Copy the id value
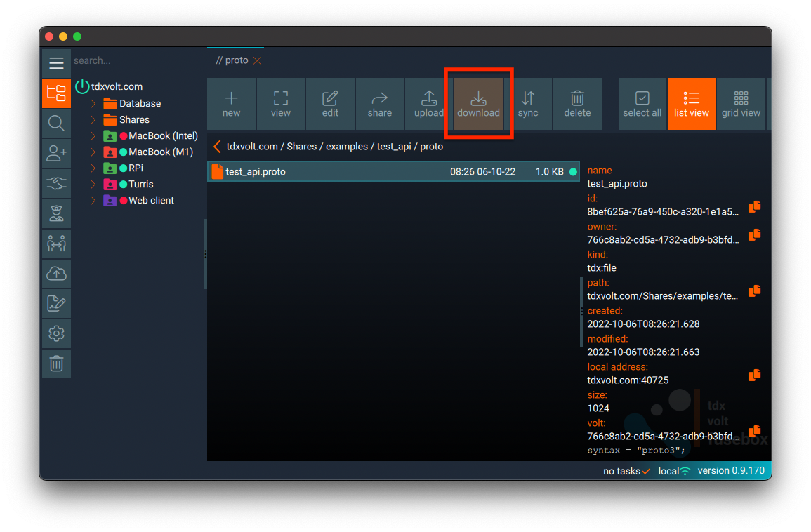The image size is (811, 532). (755, 207)
